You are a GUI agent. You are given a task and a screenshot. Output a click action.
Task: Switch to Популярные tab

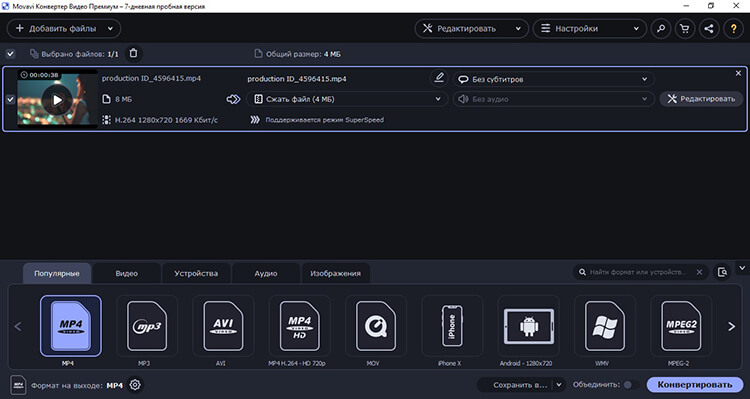(x=56, y=274)
